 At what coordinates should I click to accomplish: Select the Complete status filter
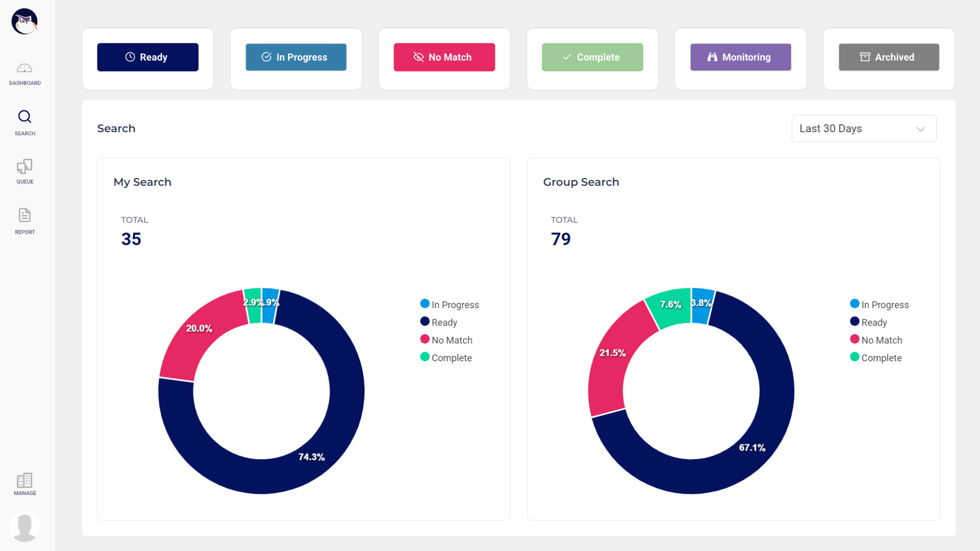tap(592, 57)
